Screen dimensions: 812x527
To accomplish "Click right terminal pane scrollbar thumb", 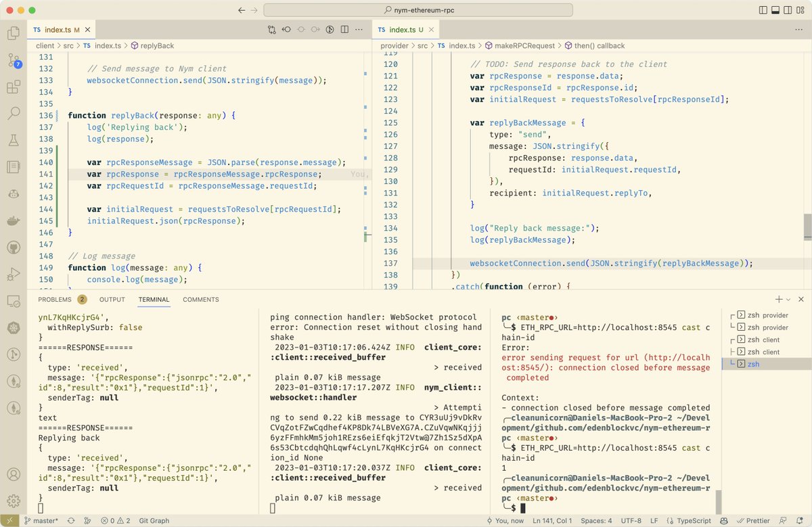I will point(718,503).
